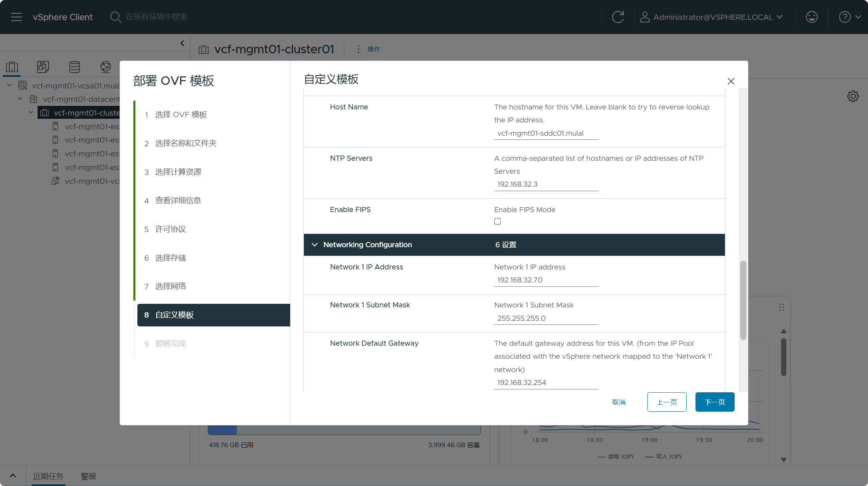Open the Hosts and Clusters inventory view
Viewport: 868px width, 486px height.
pos(12,67)
